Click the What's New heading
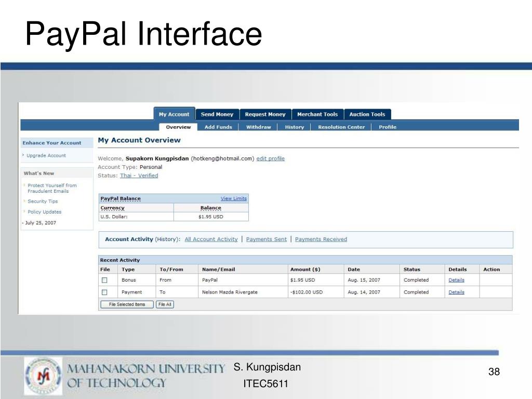532x399 pixels. click(x=38, y=173)
